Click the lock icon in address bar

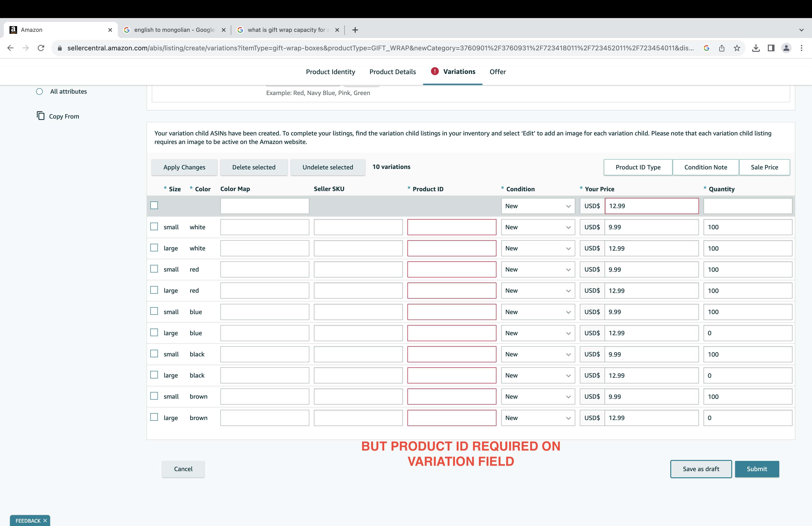tap(60, 48)
